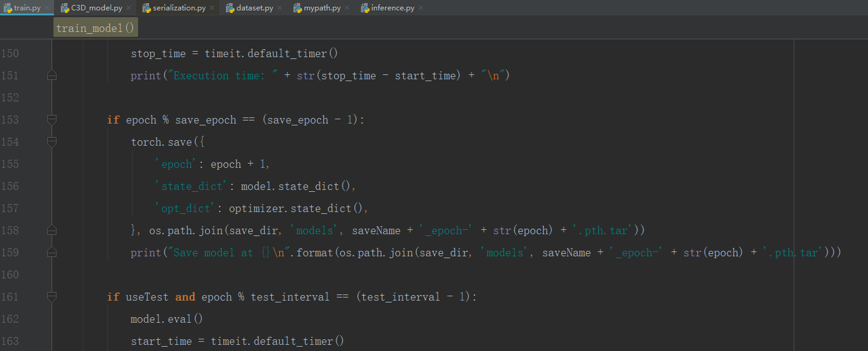
Task: Click the Python file icon on mypath.py tab
Action: [298, 8]
